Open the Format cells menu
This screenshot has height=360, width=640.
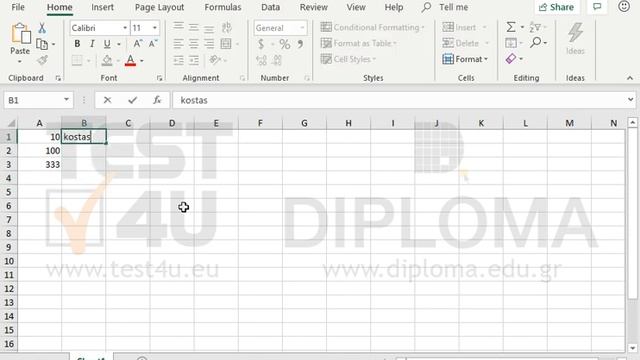click(x=465, y=59)
